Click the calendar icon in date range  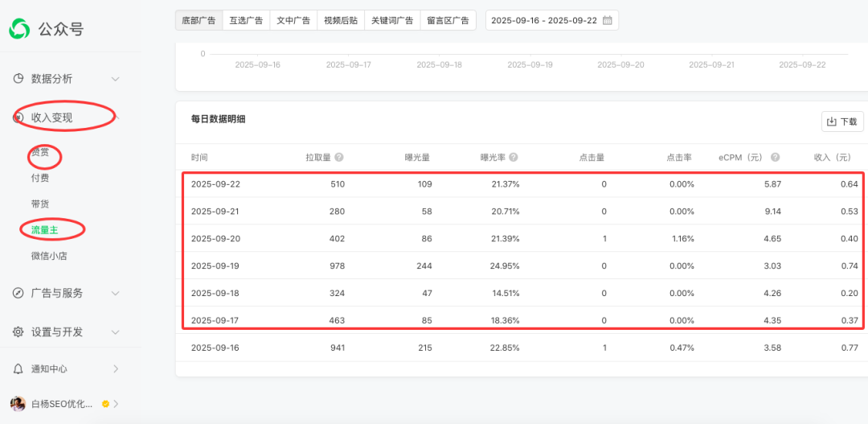607,20
